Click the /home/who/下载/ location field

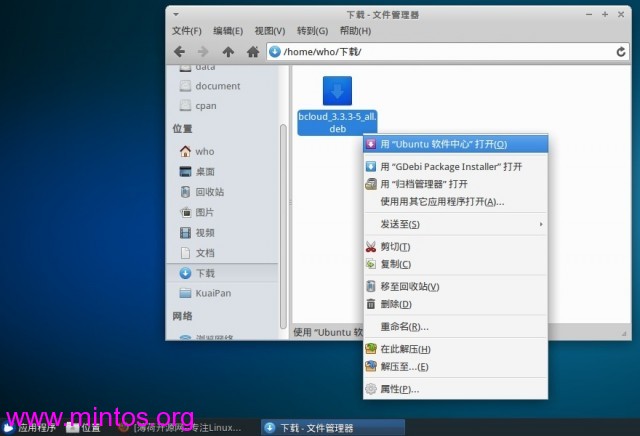[x=447, y=52]
